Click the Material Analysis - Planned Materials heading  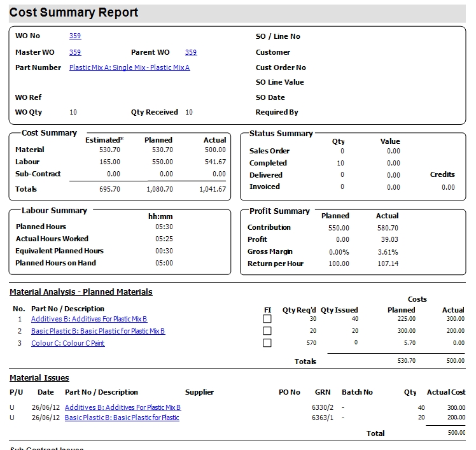click(81, 292)
